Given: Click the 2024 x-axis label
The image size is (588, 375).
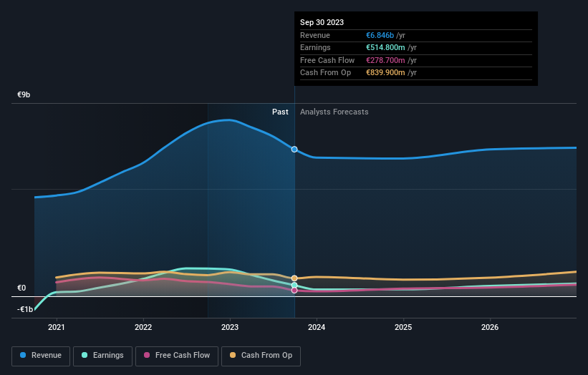Looking at the screenshot, I should 317,328.
